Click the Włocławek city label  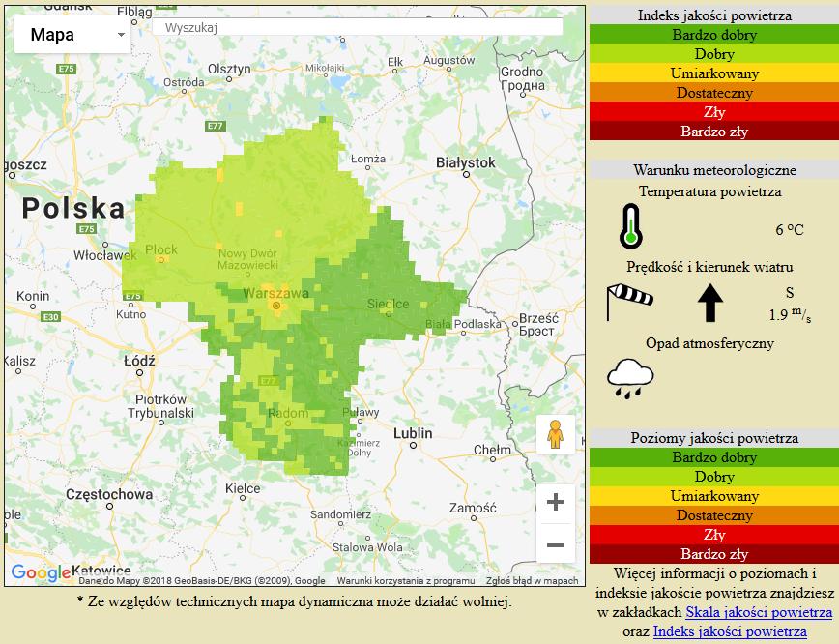tap(104, 255)
